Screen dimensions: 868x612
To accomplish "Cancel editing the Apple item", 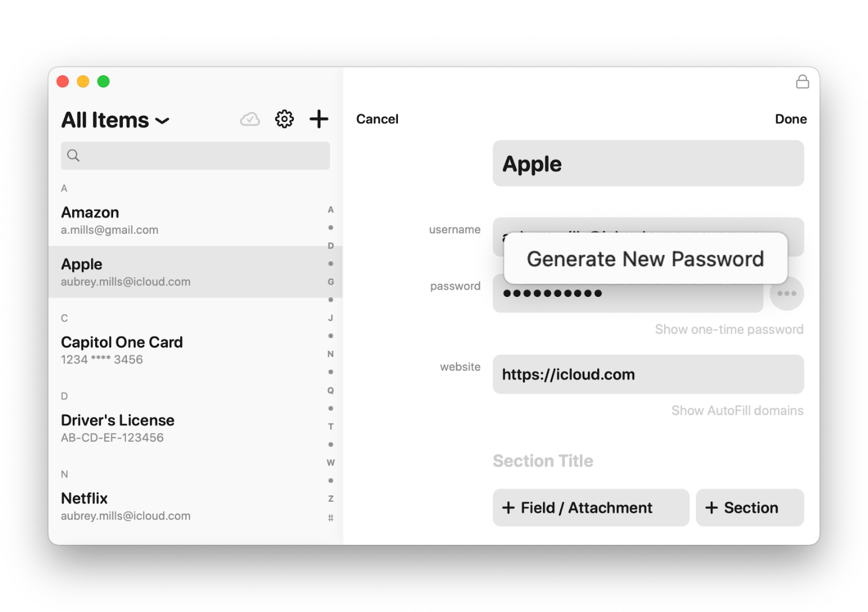I will 377,119.
